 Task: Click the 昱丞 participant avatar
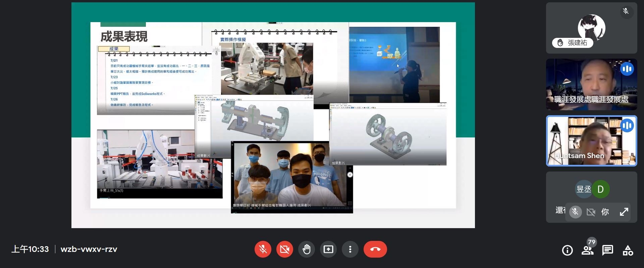(583, 189)
